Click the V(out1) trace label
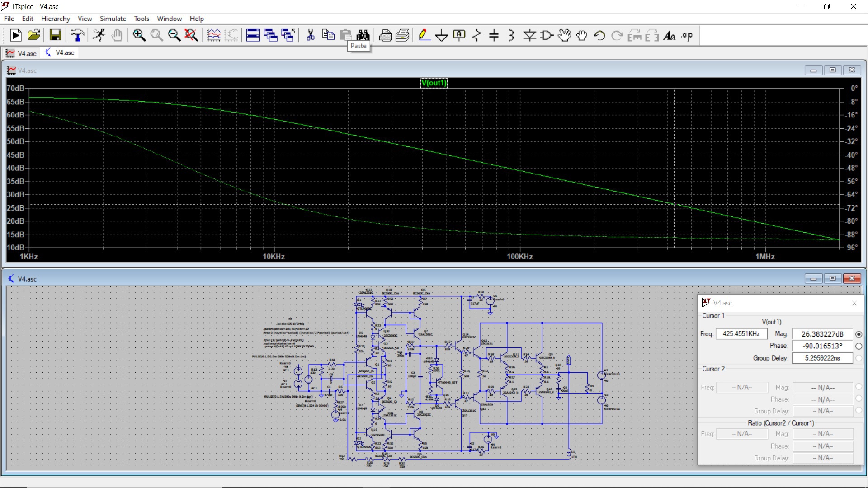868x488 pixels. point(434,83)
